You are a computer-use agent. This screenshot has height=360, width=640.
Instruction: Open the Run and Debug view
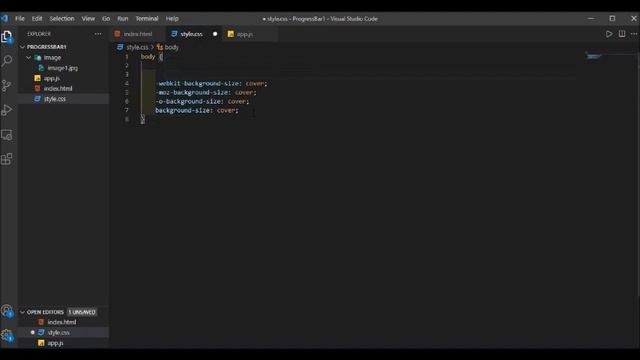[7, 110]
